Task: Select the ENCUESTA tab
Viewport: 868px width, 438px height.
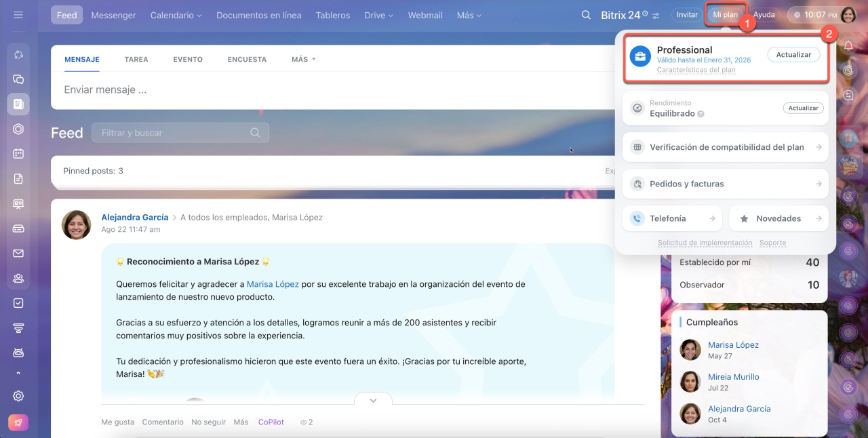Action: [247, 60]
